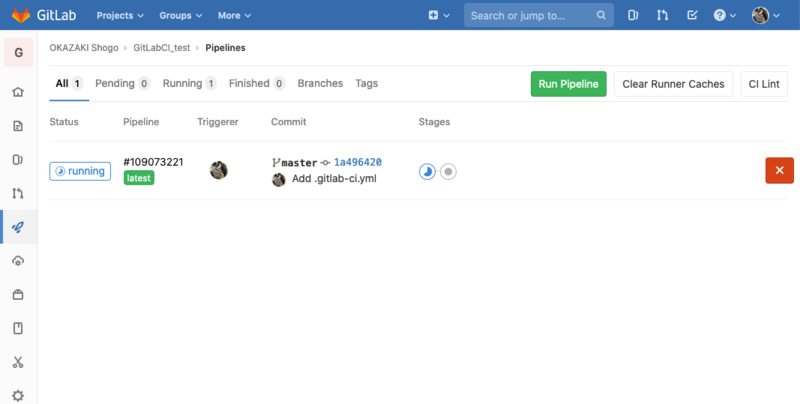800x404 pixels.
Task: Open the OKAZAKI Shogo breadcrumb
Action: coord(84,48)
